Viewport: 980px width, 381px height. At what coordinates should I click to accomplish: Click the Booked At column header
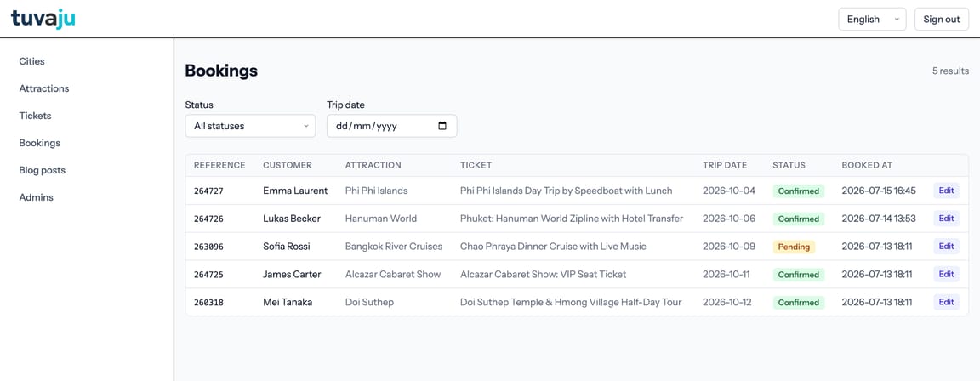(x=867, y=166)
